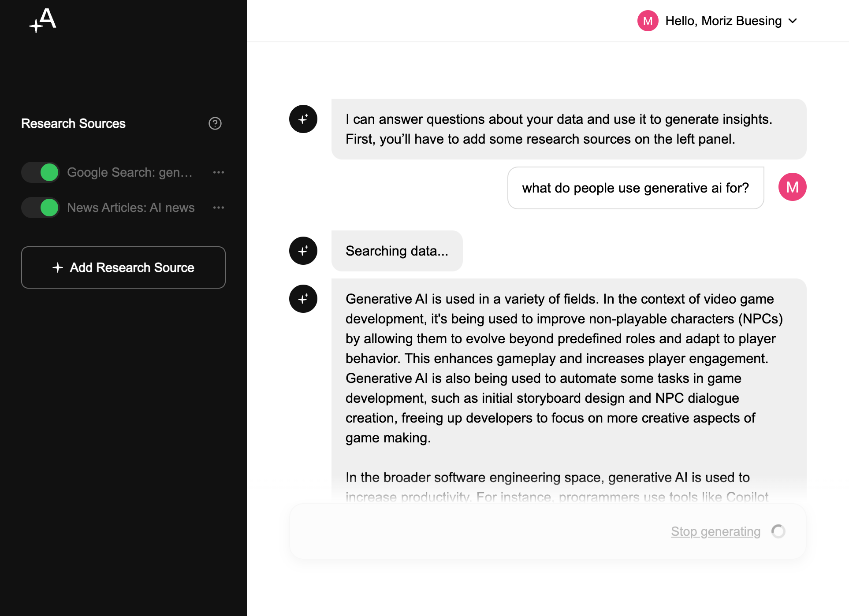This screenshot has width=849, height=616.
Task: Click the app logo in the sidebar
Action: pos(43,20)
